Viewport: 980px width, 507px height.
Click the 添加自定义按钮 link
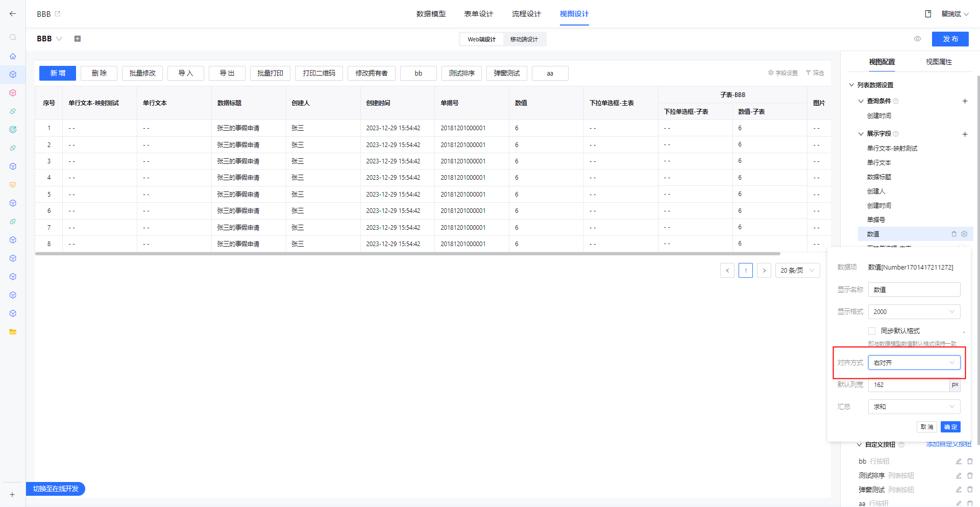[x=948, y=444]
